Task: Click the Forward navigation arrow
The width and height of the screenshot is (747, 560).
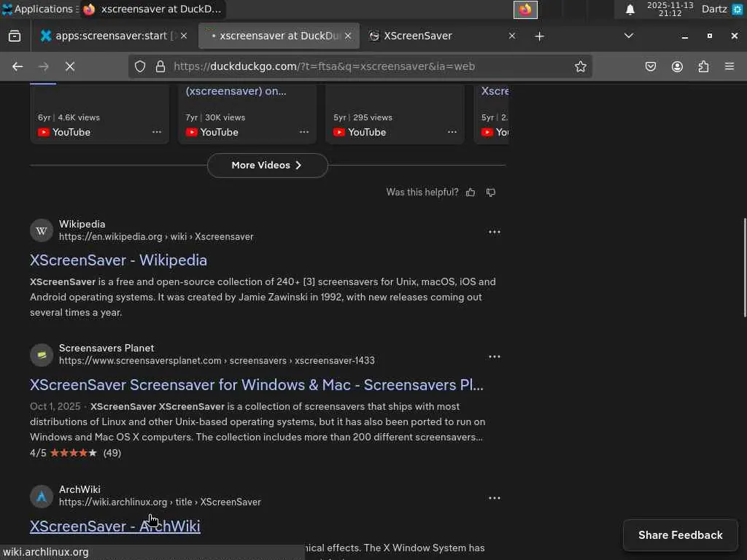Action: point(43,66)
